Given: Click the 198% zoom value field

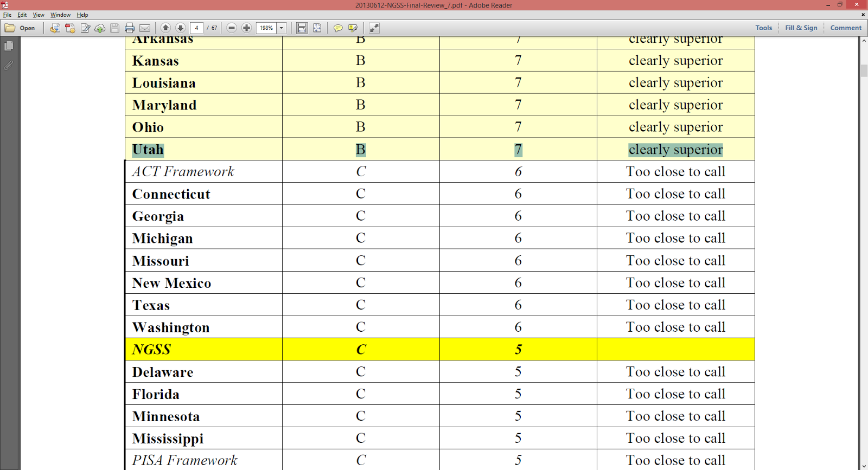Looking at the screenshot, I should [x=266, y=28].
